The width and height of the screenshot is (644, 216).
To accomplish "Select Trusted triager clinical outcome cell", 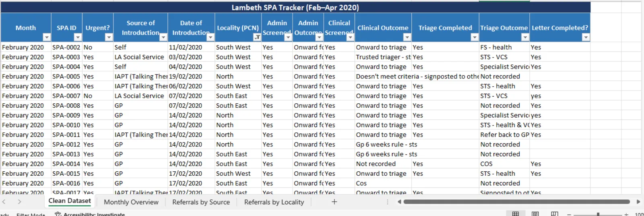I will tap(383, 57).
